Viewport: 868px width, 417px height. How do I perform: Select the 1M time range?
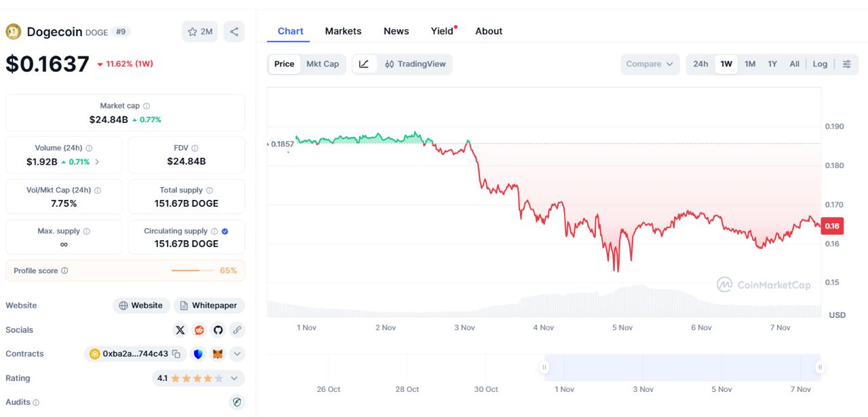point(750,64)
